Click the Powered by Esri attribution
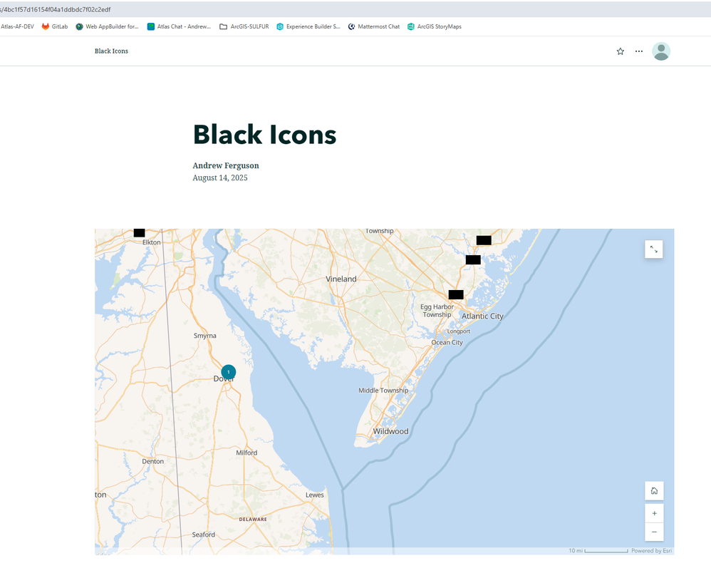 (x=651, y=551)
